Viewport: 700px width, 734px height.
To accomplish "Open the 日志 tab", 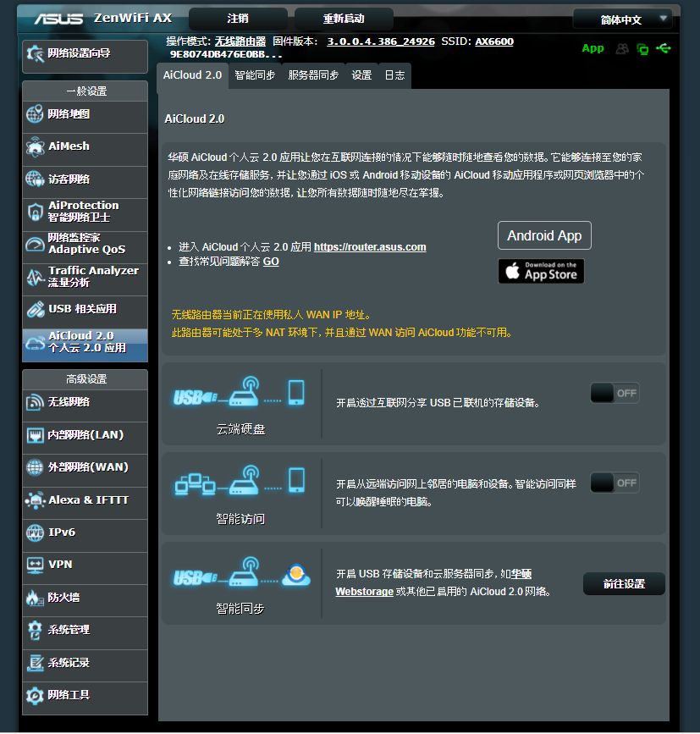I will pyautogui.click(x=394, y=75).
